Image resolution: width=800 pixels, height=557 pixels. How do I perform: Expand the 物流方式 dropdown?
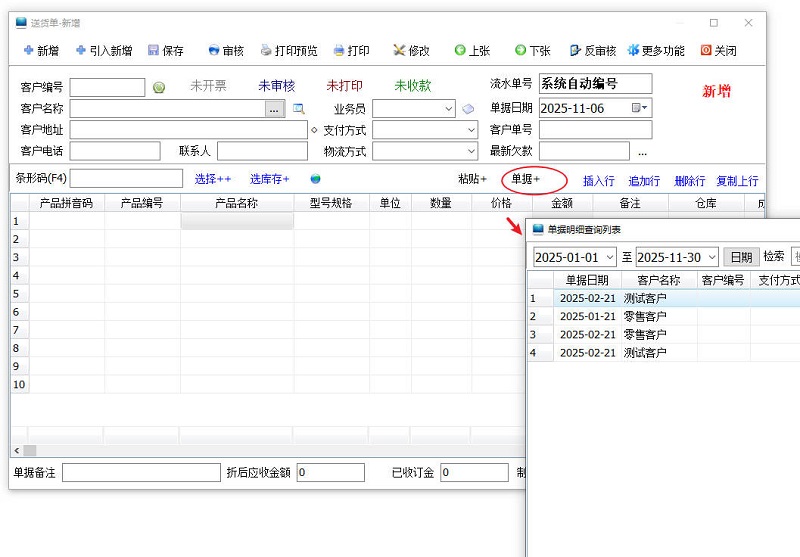click(471, 152)
